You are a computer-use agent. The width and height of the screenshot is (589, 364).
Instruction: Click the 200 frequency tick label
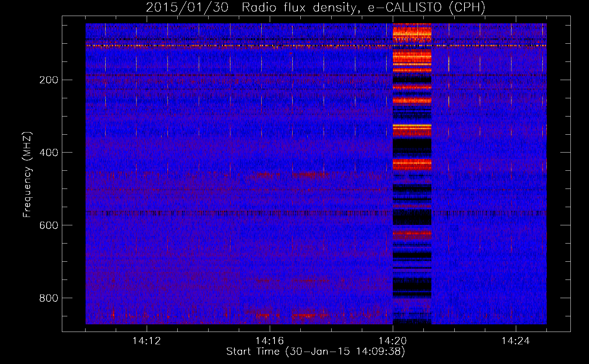click(x=48, y=80)
